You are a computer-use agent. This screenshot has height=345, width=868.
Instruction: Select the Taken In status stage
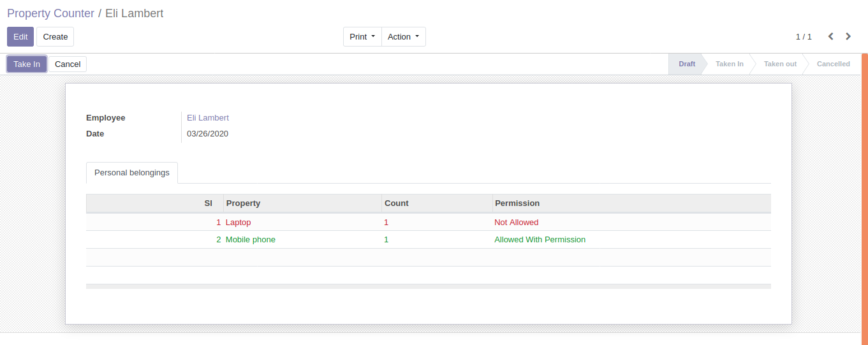point(729,64)
